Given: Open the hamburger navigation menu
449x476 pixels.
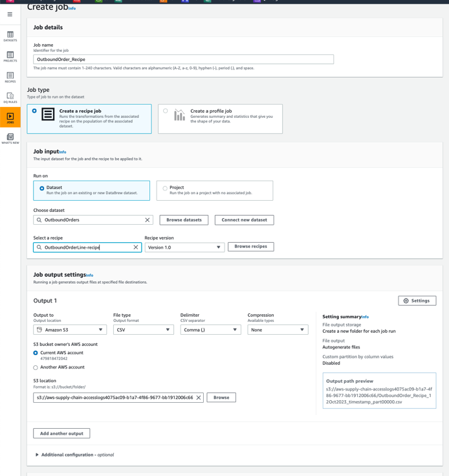Looking at the screenshot, I should (10, 14).
